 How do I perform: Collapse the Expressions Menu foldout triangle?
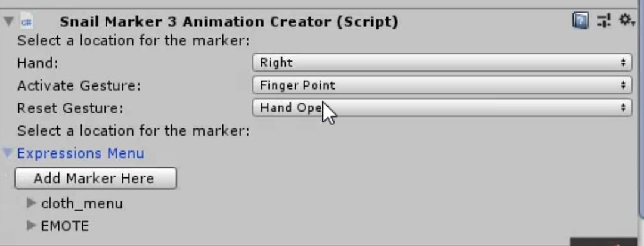pyautogui.click(x=8, y=153)
